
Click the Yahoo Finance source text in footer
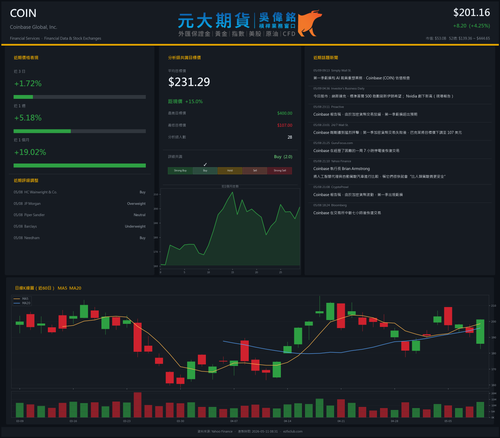pyautogui.click(x=215, y=431)
